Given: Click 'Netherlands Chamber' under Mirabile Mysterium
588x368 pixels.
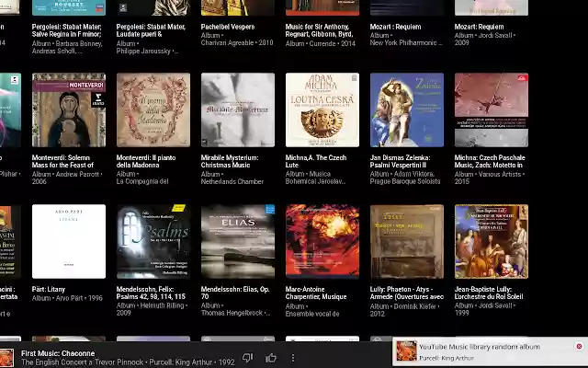Looking at the screenshot, I should coord(232,182).
